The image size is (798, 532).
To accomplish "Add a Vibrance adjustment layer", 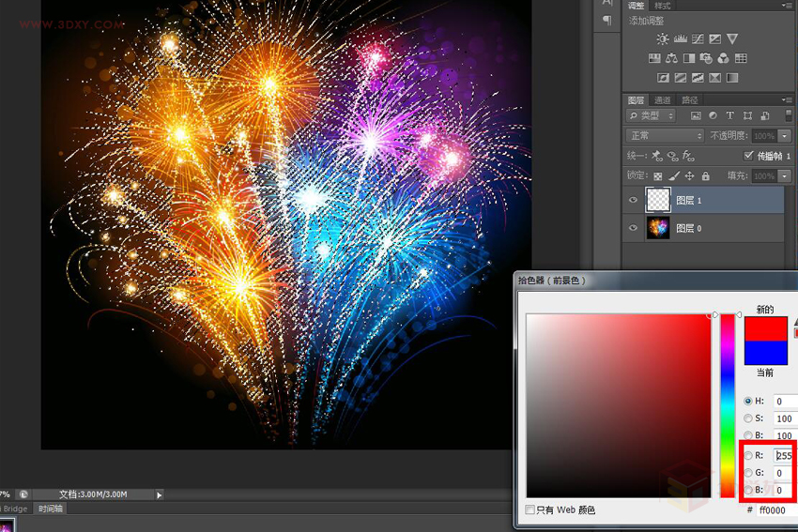I will pos(732,39).
